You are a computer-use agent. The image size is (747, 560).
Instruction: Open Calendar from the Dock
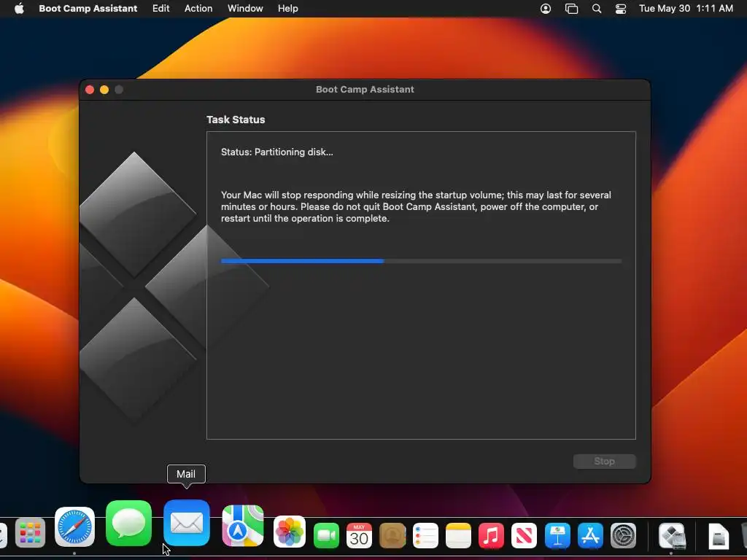pyautogui.click(x=359, y=535)
